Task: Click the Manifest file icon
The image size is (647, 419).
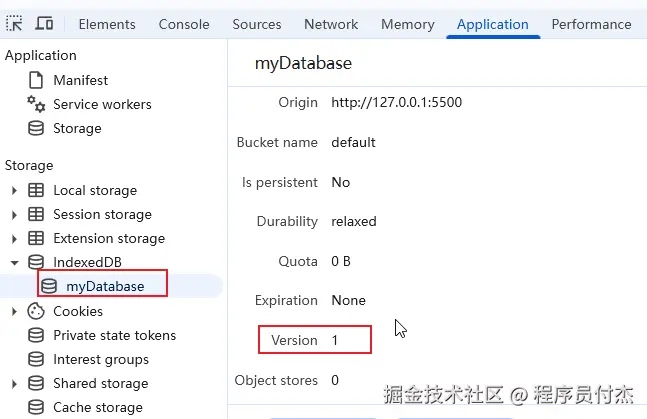Action: point(36,80)
